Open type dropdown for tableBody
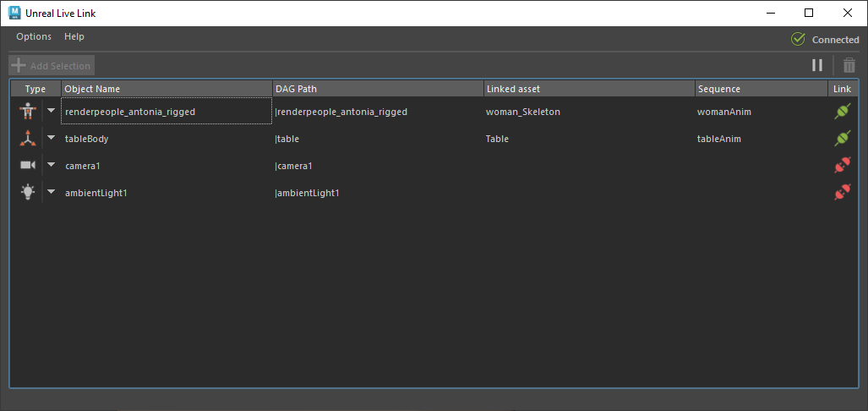Image resolution: width=868 pixels, height=411 pixels. pos(52,138)
